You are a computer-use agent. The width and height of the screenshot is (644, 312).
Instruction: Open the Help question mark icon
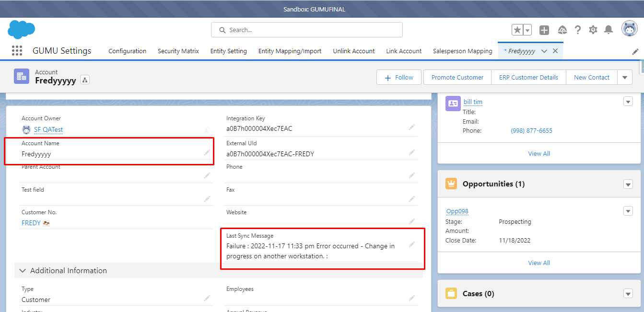coord(578,30)
